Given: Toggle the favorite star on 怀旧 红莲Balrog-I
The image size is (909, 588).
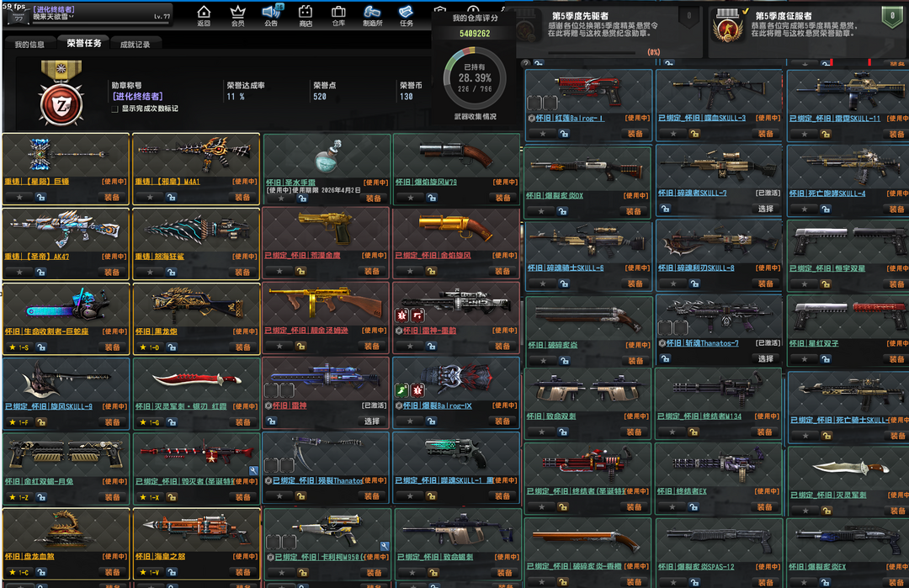Looking at the screenshot, I should (x=542, y=134).
